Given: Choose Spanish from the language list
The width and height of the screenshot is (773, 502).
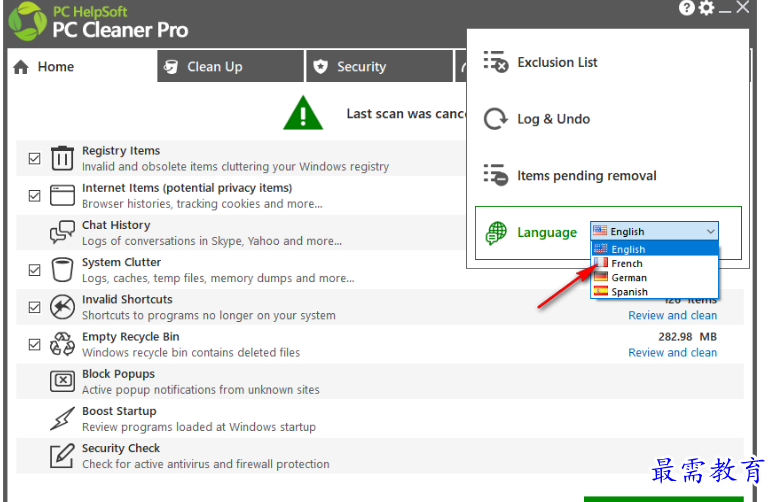Looking at the screenshot, I should point(655,291).
